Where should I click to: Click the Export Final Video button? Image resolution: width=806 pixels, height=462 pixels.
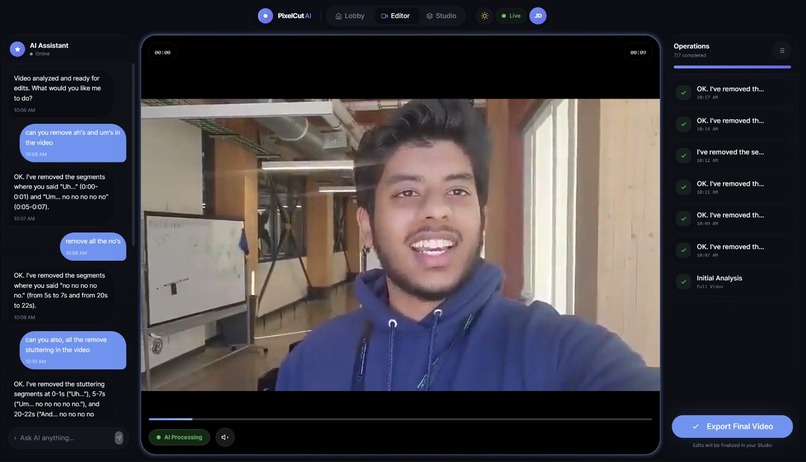pyautogui.click(x=732, y=427)
